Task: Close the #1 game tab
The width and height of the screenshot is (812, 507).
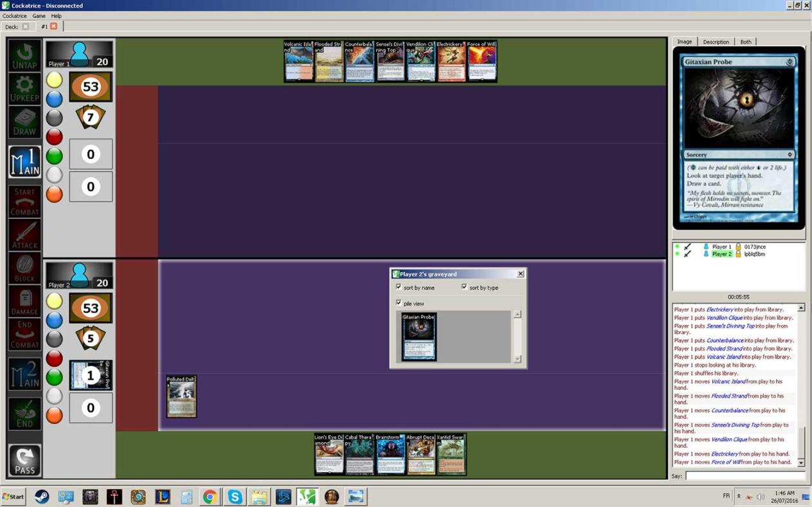Action: [54, 26]
